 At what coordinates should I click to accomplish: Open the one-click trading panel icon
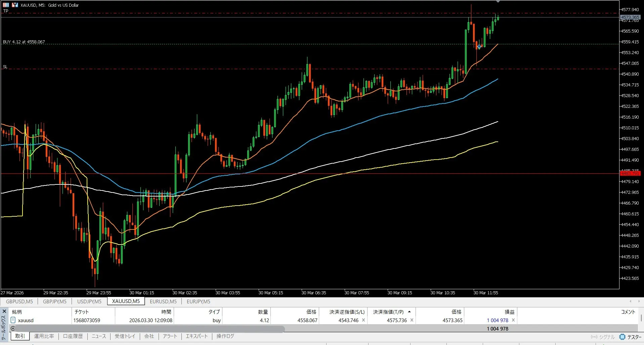(x=6, y=5)
